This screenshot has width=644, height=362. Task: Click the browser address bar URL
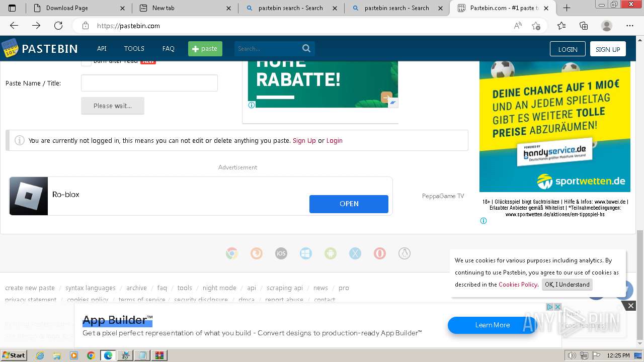coord(128,26)
